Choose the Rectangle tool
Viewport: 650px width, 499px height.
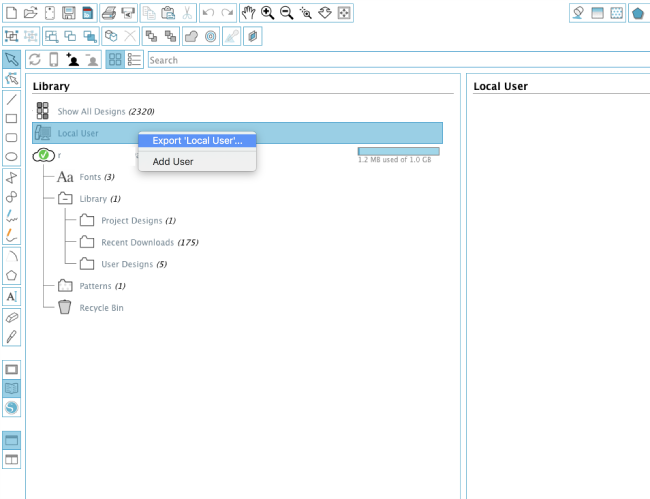click(12, 119)
